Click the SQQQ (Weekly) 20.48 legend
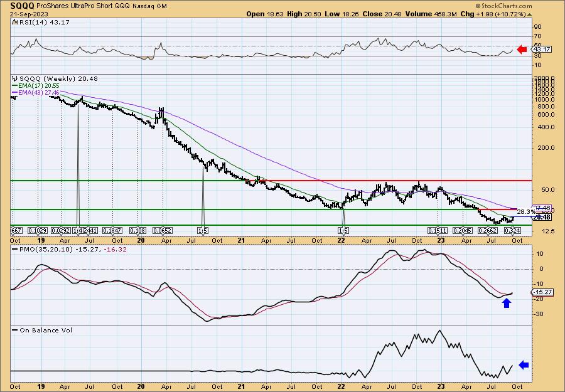The image size is (565, 392). [x=58, y=79]
